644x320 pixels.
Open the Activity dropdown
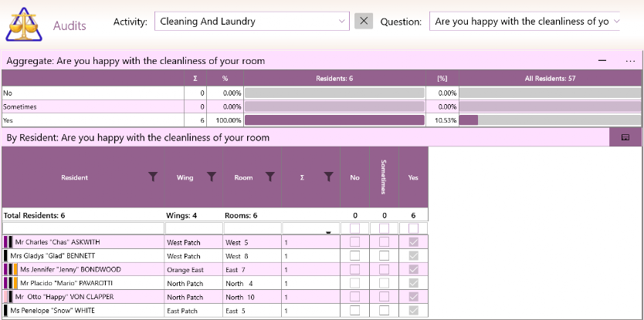[x=342, y=22]
